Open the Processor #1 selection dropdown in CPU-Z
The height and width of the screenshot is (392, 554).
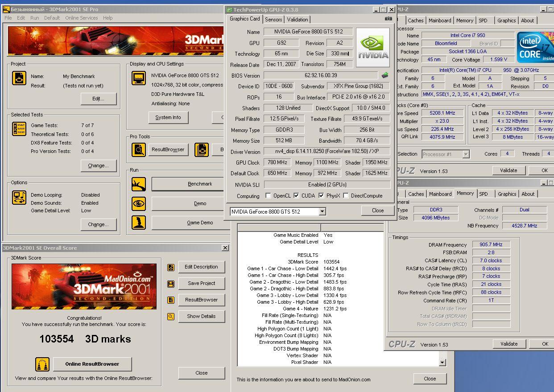(466, 154)
